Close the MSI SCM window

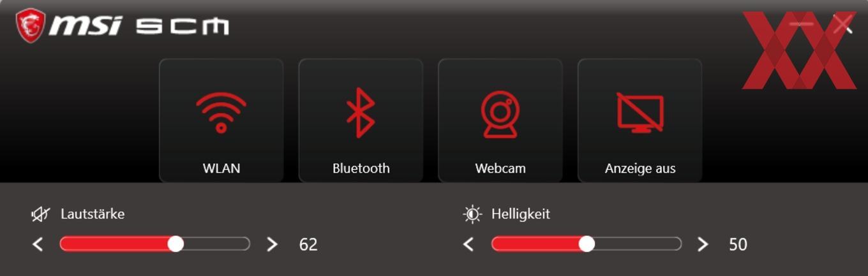843,24
